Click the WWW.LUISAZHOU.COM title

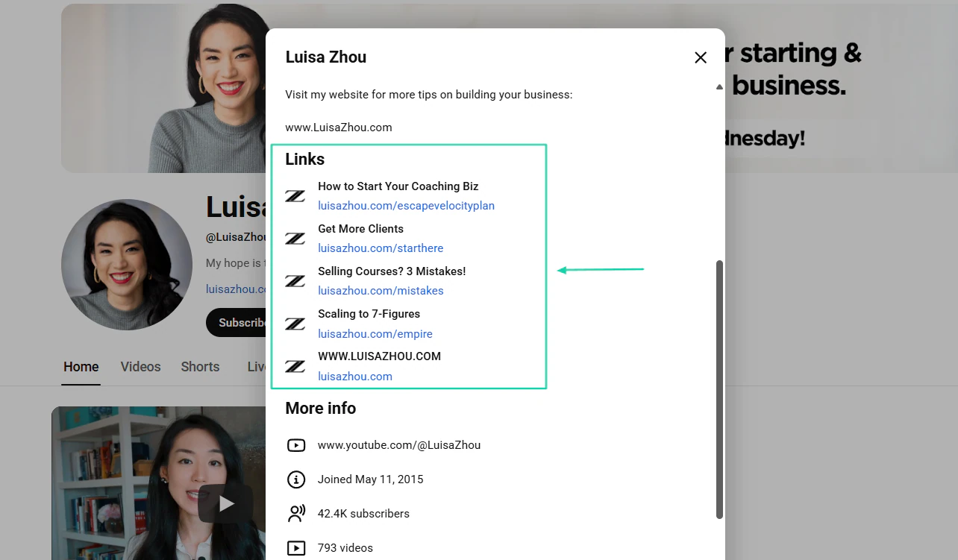(x=379, y=356)
